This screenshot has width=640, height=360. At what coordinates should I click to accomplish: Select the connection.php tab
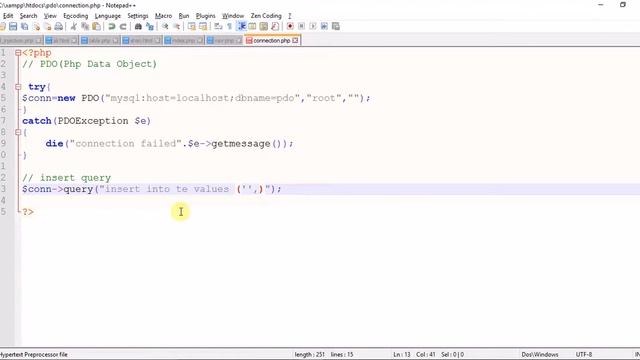(x=271, y=40)
